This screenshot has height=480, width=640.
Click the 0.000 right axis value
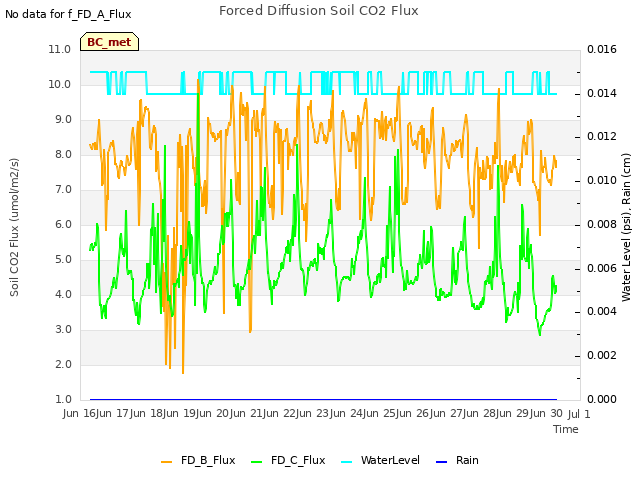(x=602, y=399)
